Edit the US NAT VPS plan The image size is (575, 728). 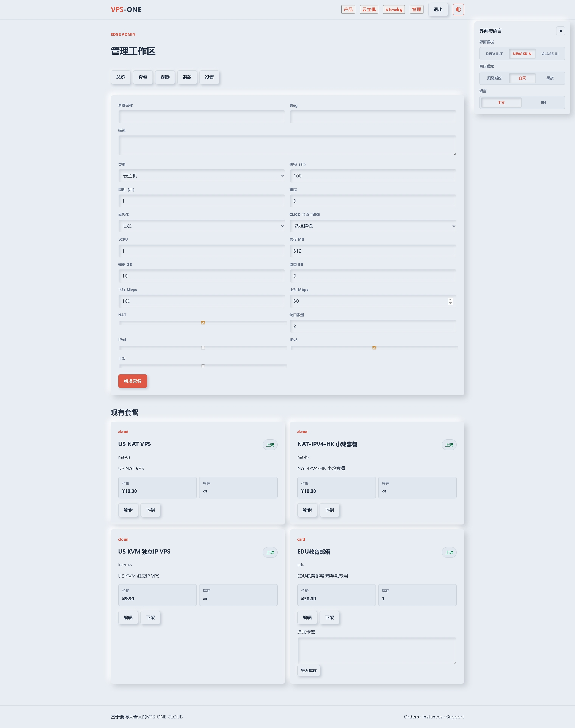click(x=128, y=510)
